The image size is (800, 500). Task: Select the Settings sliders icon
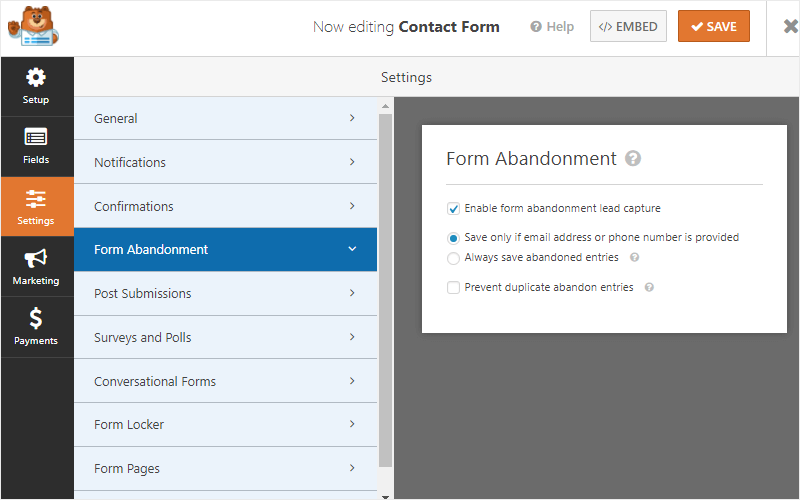[x=36, y=198]
